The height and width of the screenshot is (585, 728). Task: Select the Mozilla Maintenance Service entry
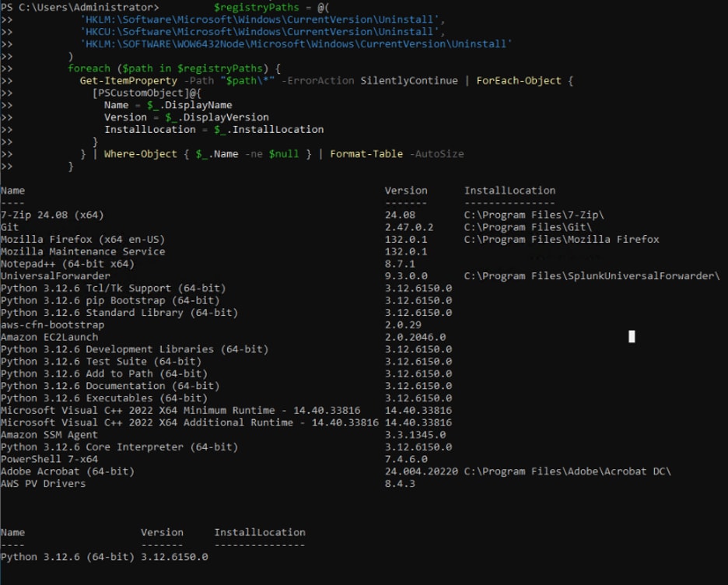(83, 251)
